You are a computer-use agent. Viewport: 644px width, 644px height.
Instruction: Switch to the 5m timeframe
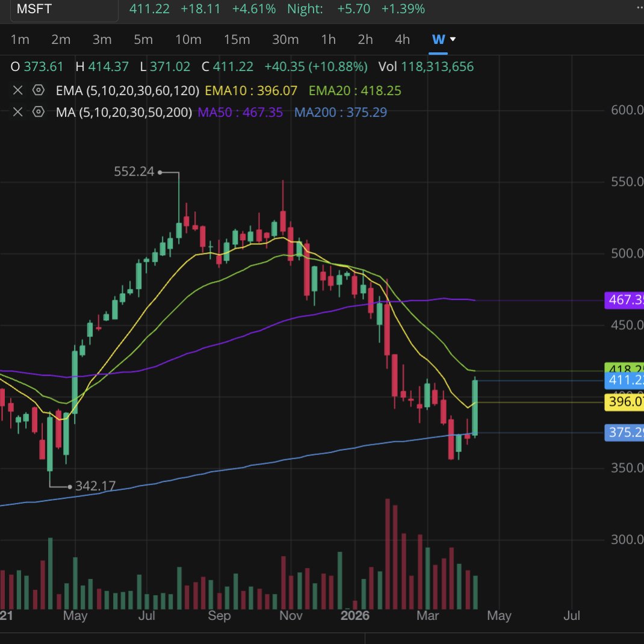(143, 40)
